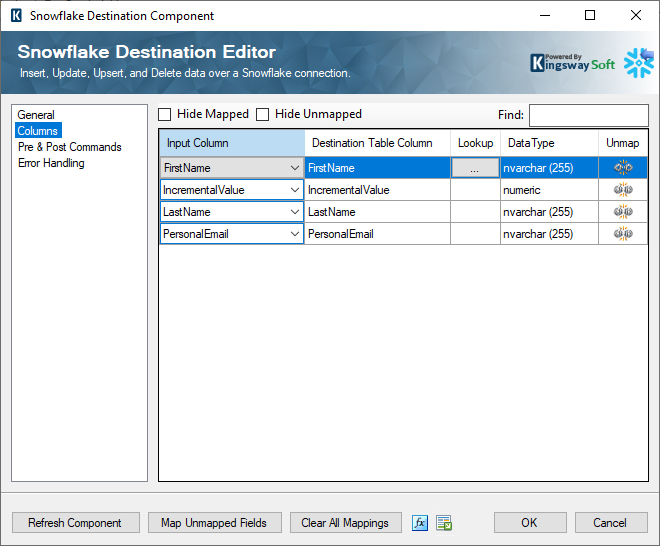Maximize the Snowflake Destination Component window
Image resolution: width=660 pixels, height=547 pixels.
point(590,16)
